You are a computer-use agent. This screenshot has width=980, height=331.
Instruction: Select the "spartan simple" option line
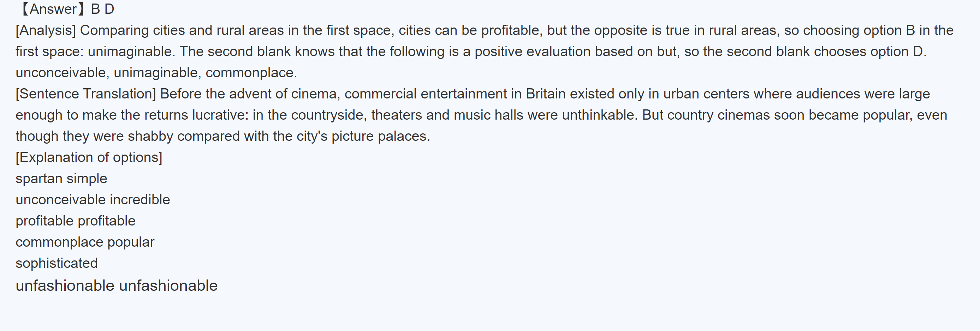coord(61,179)
